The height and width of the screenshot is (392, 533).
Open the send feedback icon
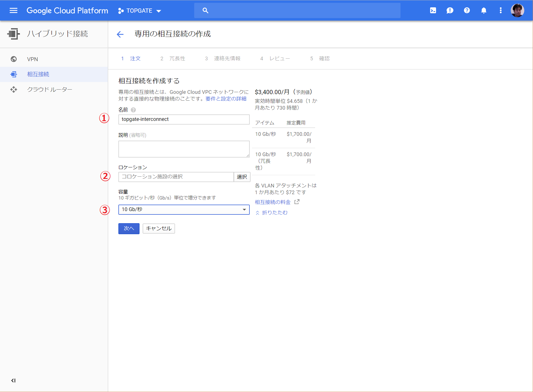(x=450, y=10)
